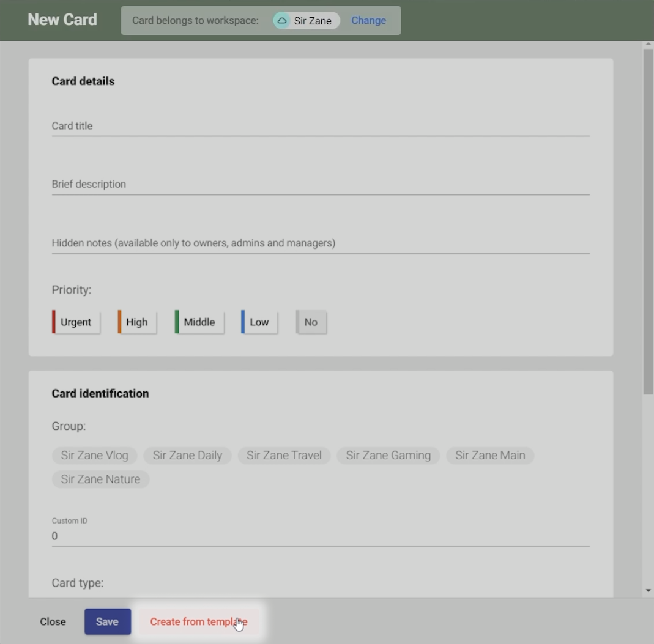Pick the Sir Zane Travel group
654x644 pixels.
284,456
